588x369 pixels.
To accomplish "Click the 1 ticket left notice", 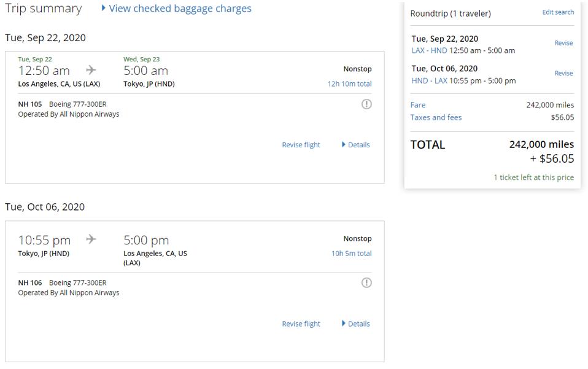I will click(533, 177).
